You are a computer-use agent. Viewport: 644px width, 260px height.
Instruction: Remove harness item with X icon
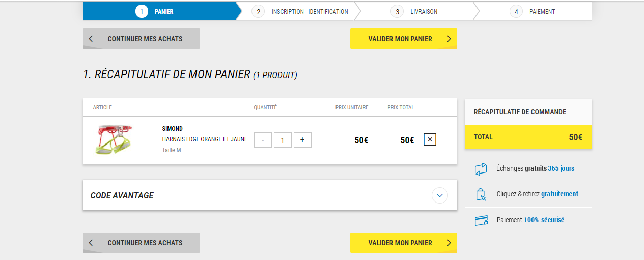point(430,139)
